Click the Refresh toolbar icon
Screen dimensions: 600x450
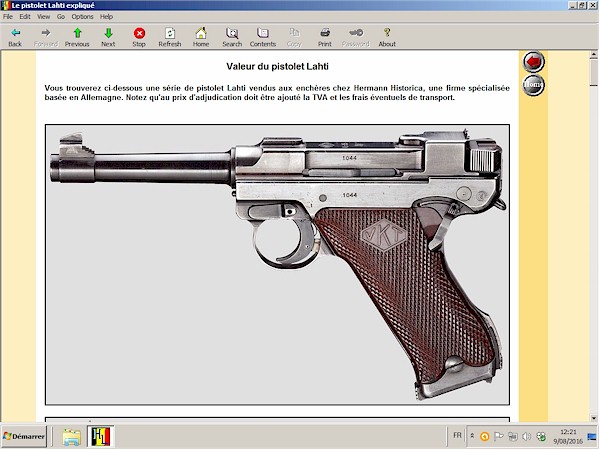coord(170,33)
